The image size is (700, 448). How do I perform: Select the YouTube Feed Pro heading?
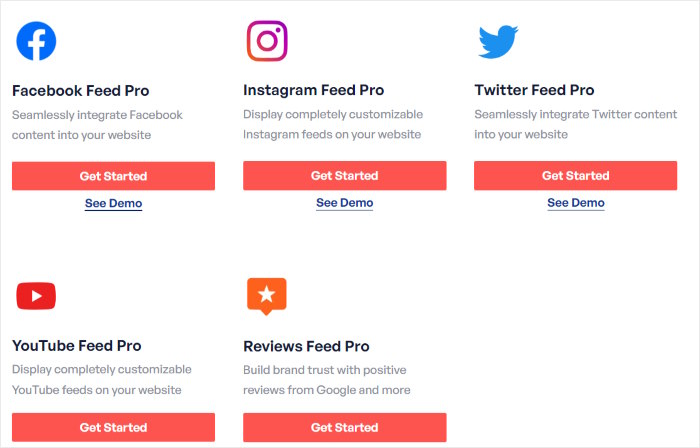point(77,346)
